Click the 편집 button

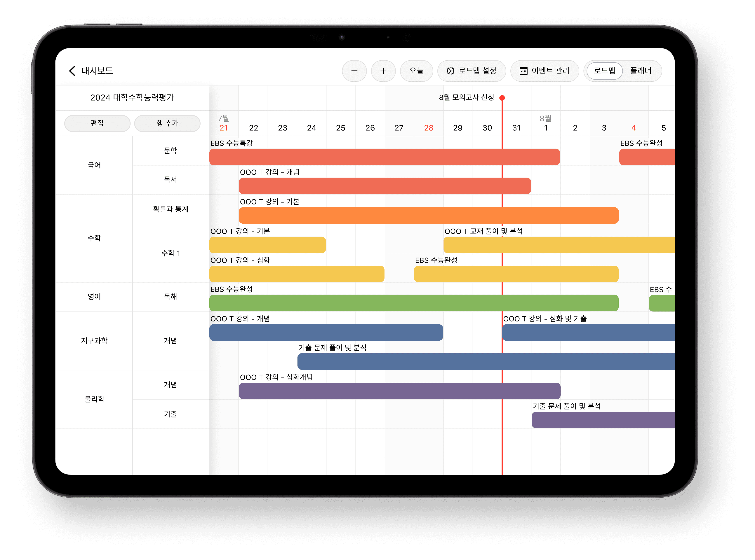(x=97, y=123)
